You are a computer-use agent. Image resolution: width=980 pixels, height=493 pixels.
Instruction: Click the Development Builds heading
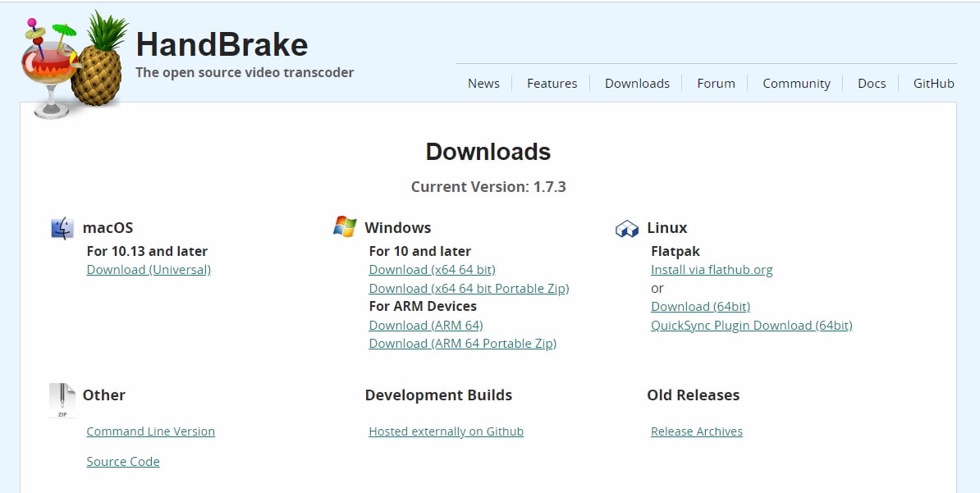439,395
